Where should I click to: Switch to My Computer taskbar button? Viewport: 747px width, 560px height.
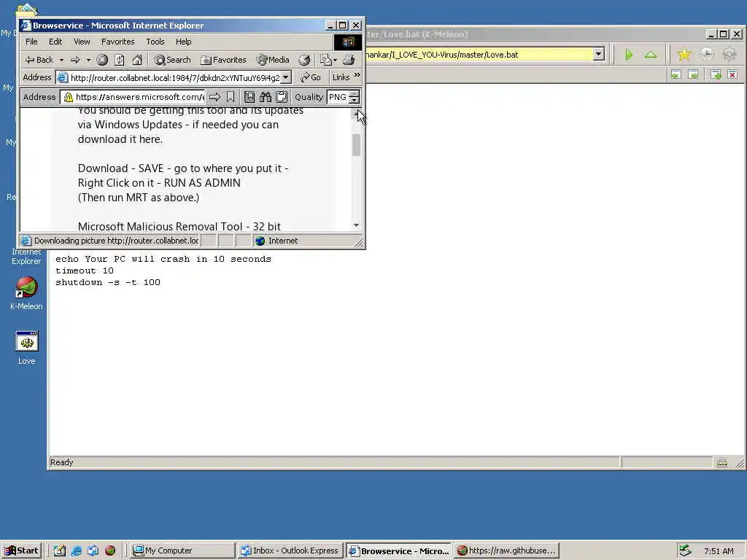(182, 551)
